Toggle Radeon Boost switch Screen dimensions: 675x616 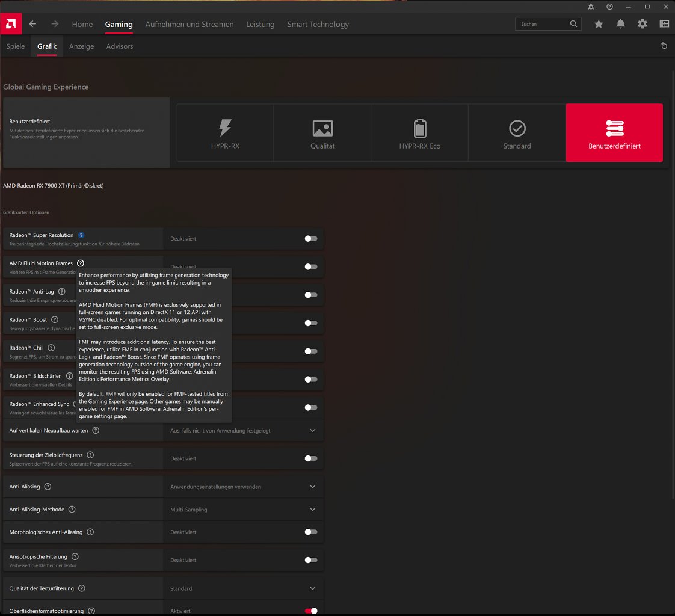click(x=311, y=323)
